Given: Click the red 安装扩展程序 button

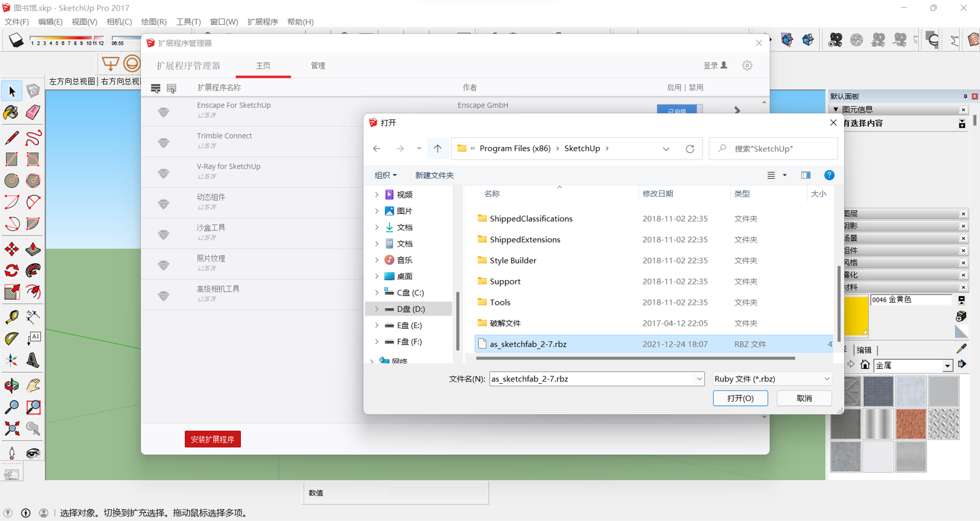Looking at the screenshot, I should (213, 439).
